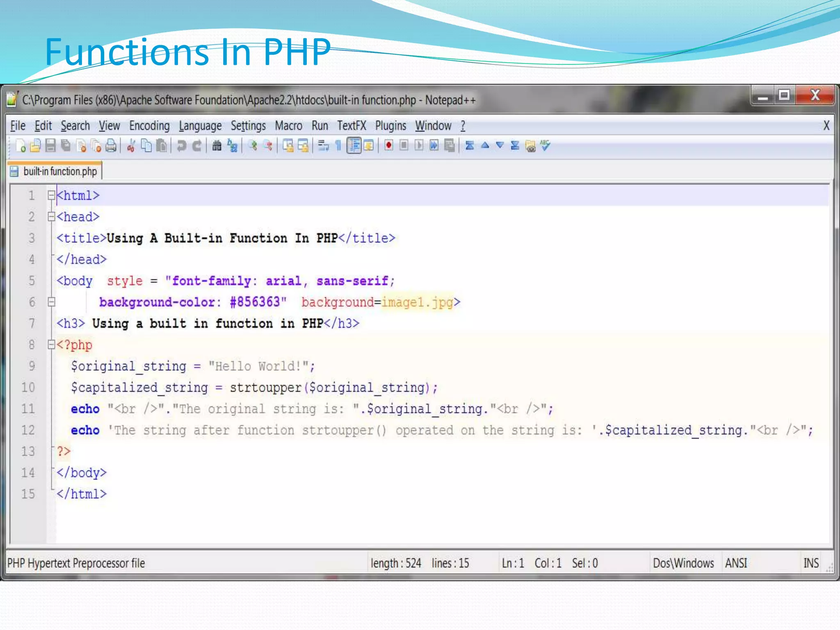Click the blue up triangle icon
840x630 pixels.
(485, 145)
